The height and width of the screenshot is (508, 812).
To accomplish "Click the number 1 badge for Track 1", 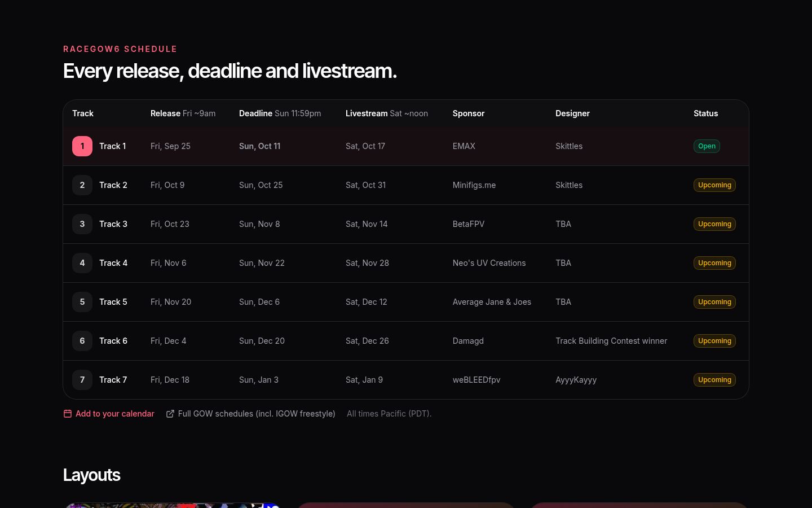I will [82, 146].
